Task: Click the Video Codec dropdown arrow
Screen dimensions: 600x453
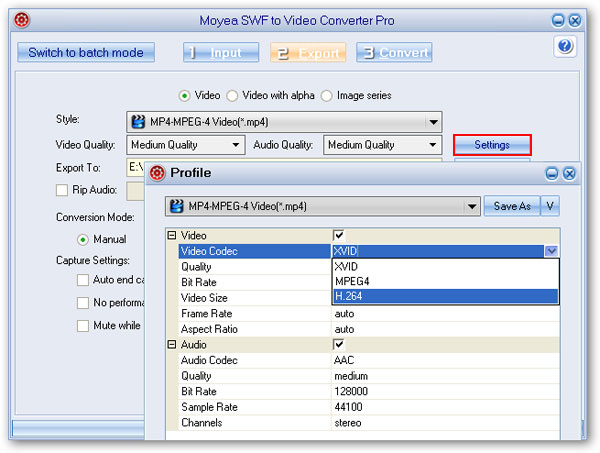Action: point(551,251)
